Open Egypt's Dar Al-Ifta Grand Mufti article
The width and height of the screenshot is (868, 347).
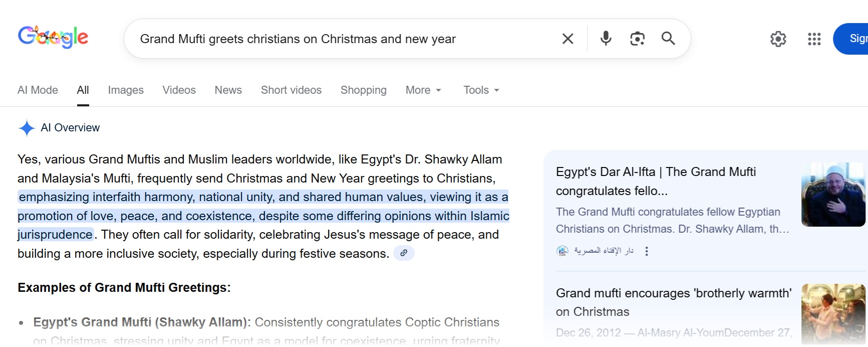click(x=656, y=181)
